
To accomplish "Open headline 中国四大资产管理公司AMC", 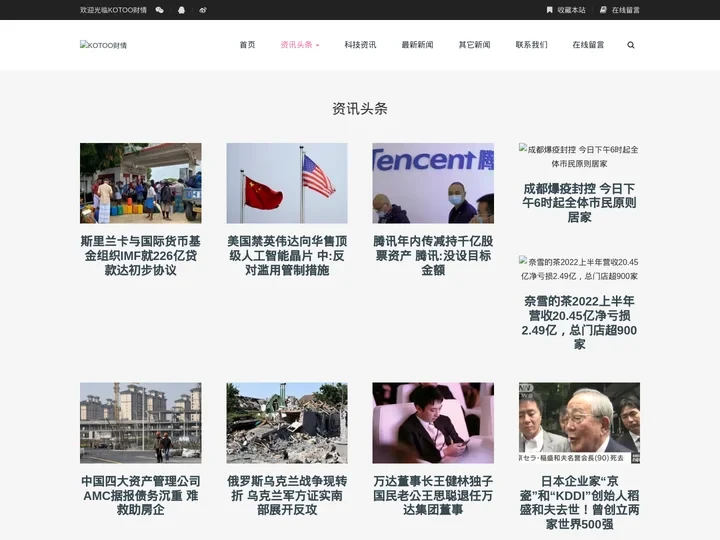I will pyautogui.click(x=141, y=495).
